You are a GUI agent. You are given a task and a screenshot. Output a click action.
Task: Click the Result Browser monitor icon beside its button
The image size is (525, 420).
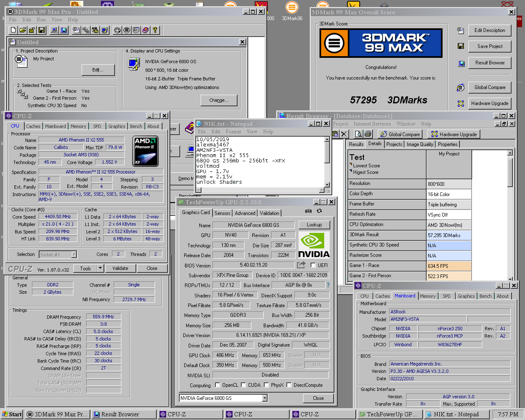point(461,63)
